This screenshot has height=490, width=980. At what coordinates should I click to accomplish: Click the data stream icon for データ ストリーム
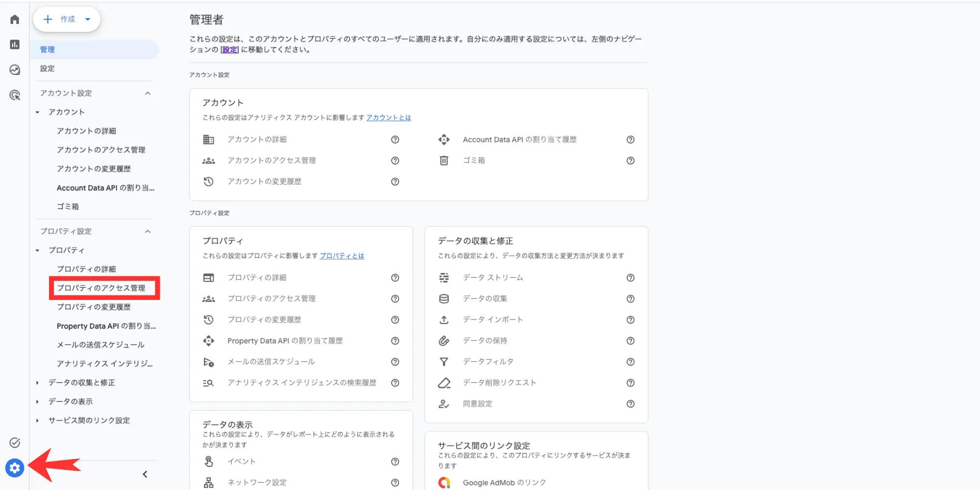pos(444,278)
